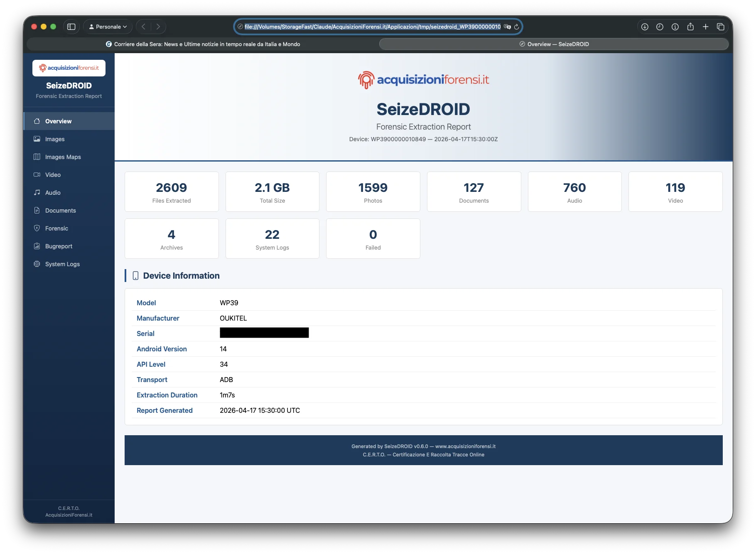The height and width of the screenshot is (554, 756).
Task: View System Logs from the sidebar
Action: tap(61, 264)
